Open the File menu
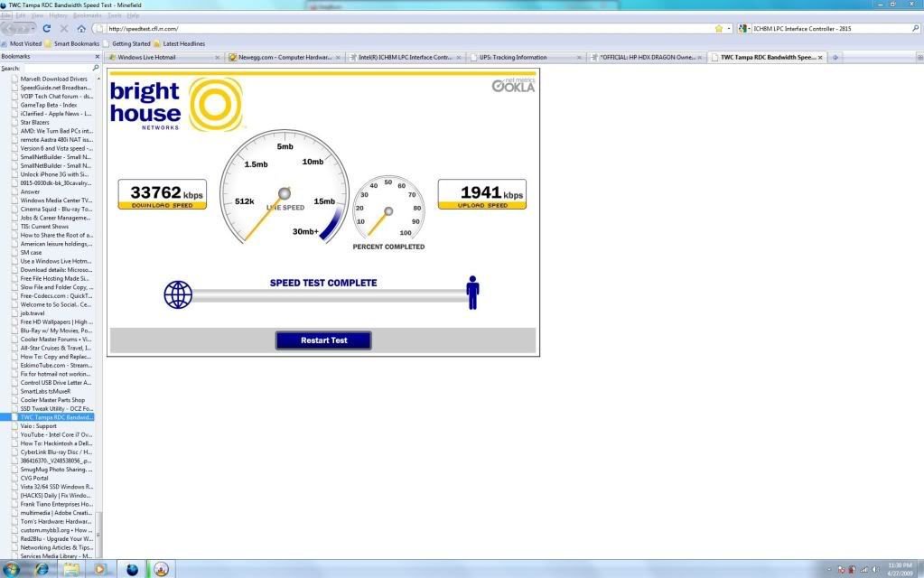Screen dimensions: 924x578 point(6,15)
